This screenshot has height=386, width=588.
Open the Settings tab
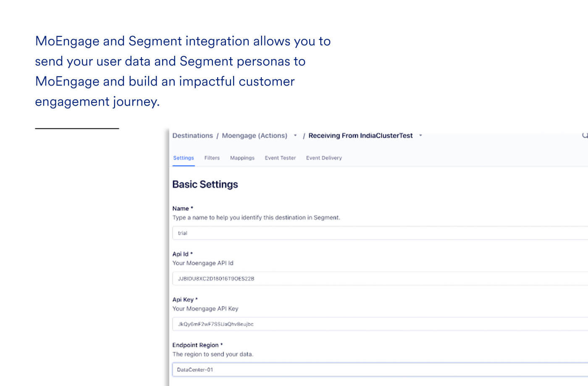184,158
